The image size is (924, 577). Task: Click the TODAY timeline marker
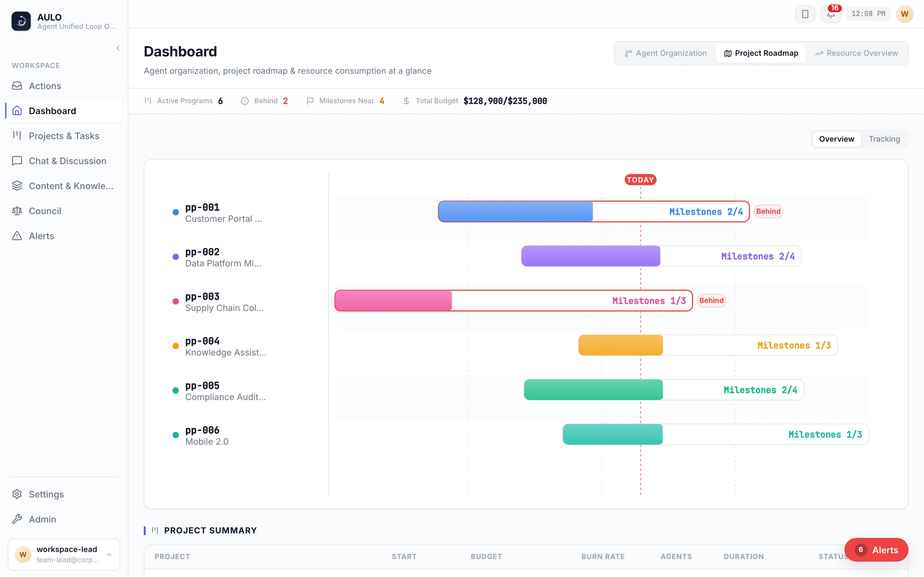640,180
